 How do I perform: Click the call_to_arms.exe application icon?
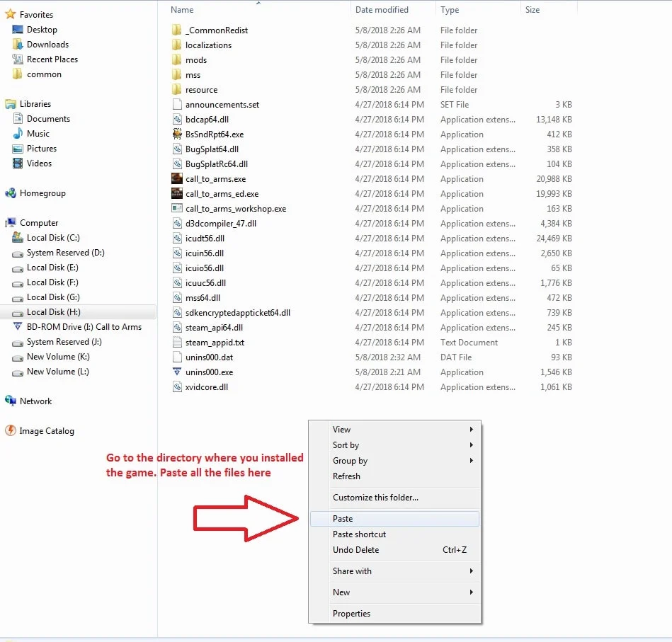(177, 179)
